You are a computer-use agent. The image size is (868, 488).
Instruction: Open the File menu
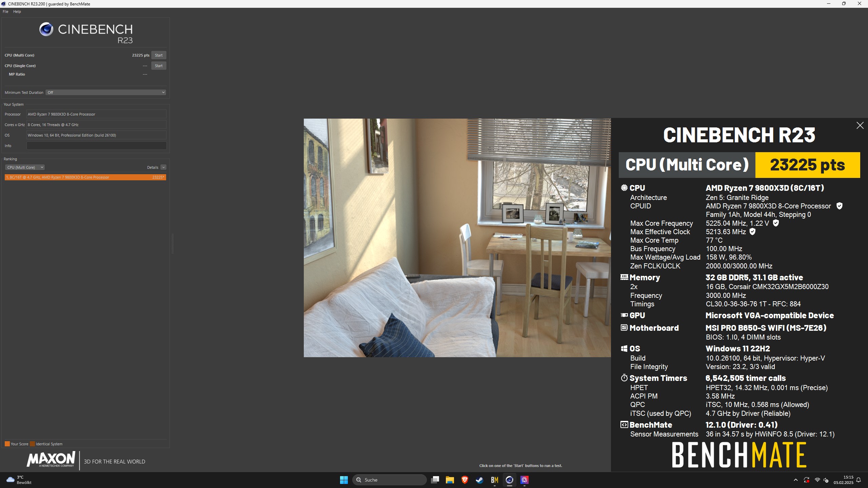pos(5,12)
